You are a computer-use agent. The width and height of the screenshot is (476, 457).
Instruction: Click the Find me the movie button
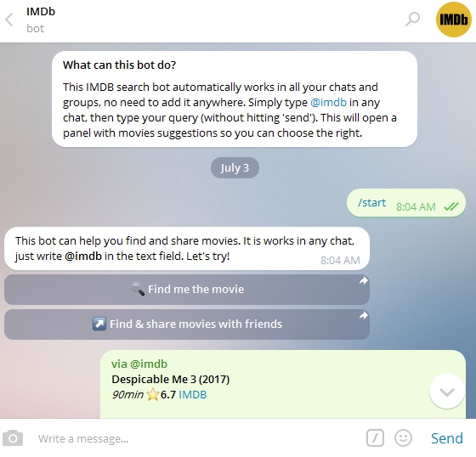click(x=187, y=290)
